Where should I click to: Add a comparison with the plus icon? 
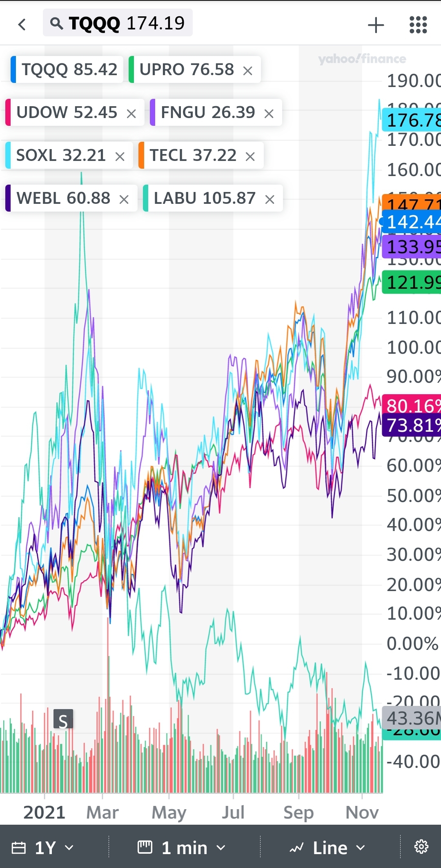pyautogui.click(x=376, y=25)
